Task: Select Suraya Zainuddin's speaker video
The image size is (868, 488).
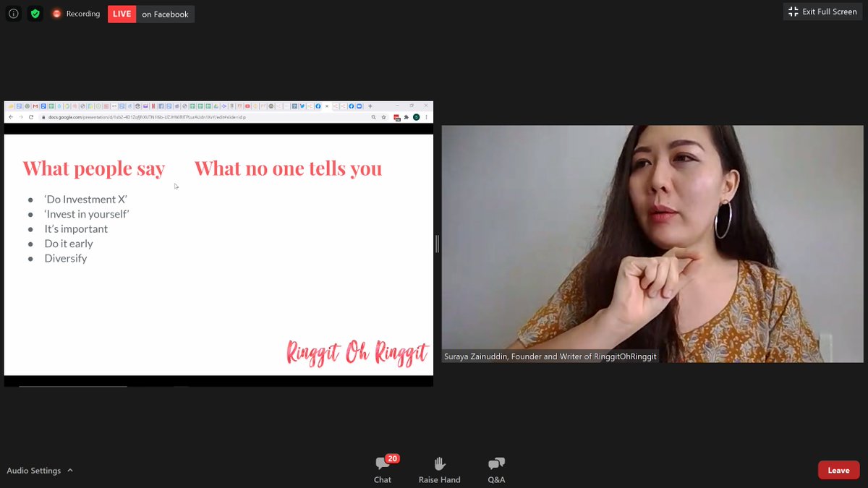Action: [x=652, y=244]
